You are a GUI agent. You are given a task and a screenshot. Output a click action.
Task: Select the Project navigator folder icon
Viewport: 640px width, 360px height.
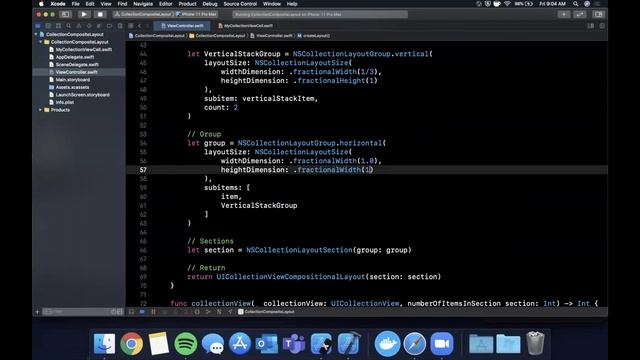coord(38,26)
